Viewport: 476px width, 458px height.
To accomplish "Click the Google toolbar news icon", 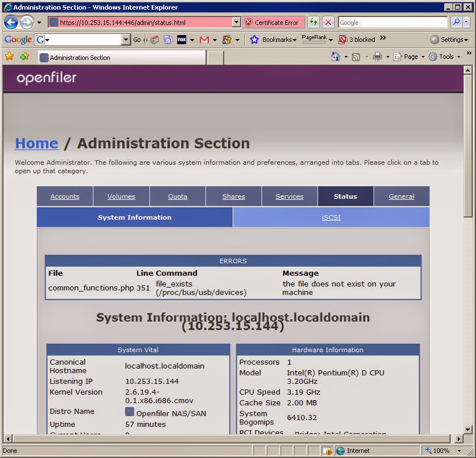I will tap(155, 40).
